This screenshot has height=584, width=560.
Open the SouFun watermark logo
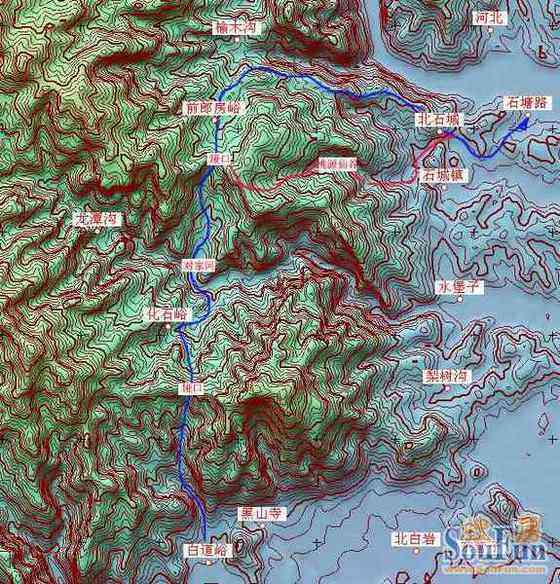click(493, 544)
